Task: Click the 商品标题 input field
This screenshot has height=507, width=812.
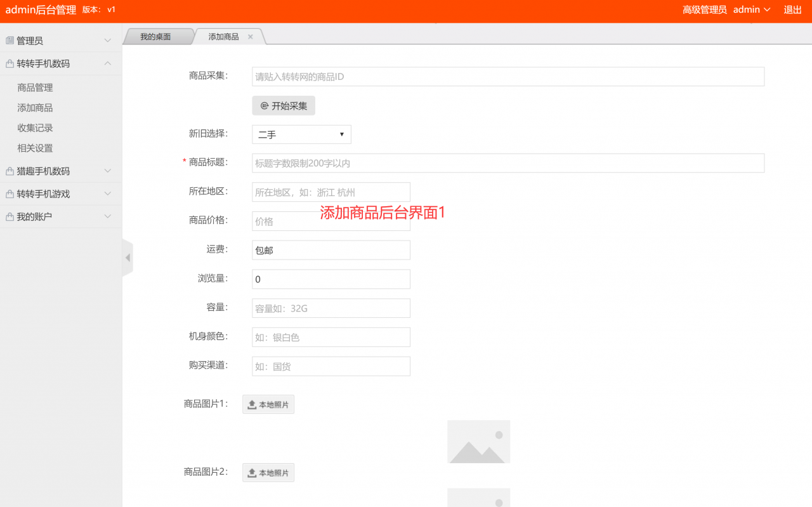Action: [x=507, y=163]
